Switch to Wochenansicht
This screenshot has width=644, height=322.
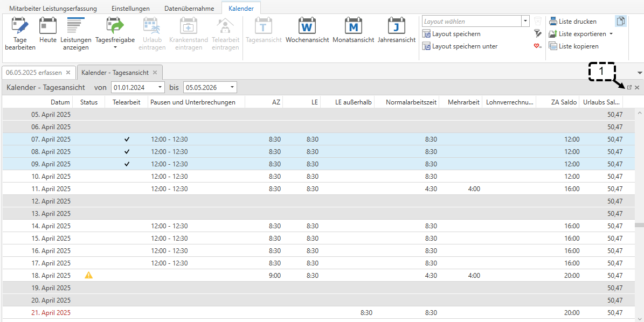point(307,31)
